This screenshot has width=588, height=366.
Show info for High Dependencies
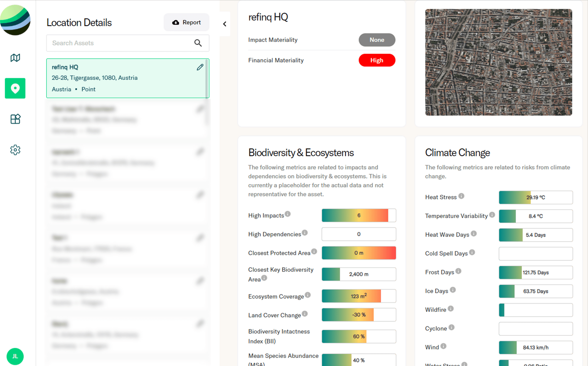[305, 233]
